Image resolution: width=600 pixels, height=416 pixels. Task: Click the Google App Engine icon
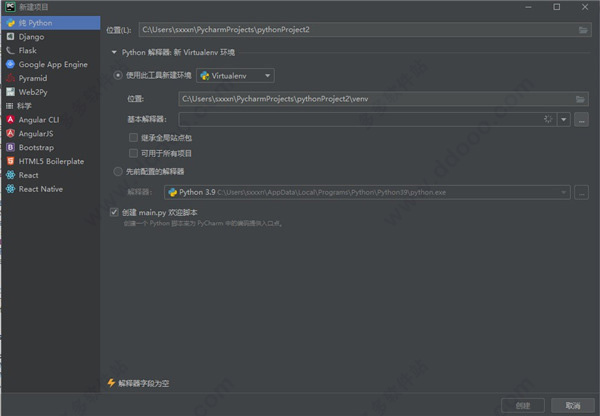pos(10,64)
